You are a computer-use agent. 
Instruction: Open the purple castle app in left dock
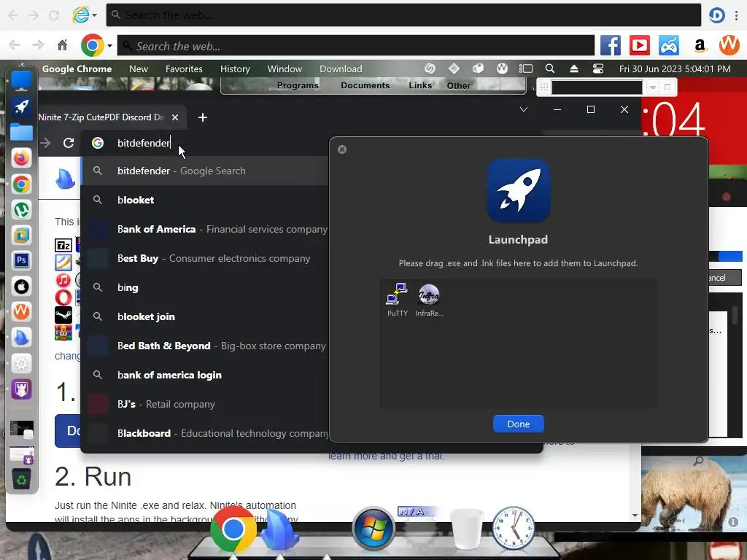(21, 389)
